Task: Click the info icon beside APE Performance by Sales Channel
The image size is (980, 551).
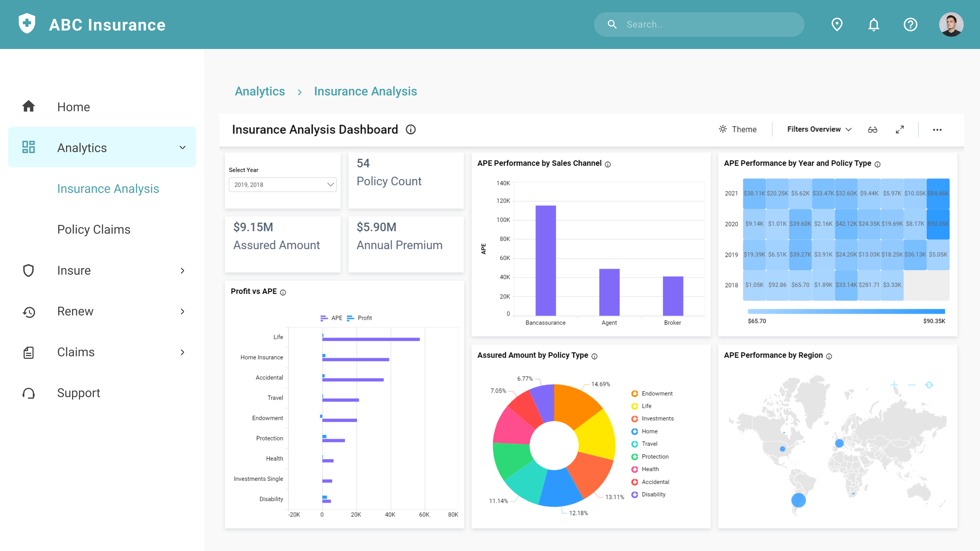Action: click(608, 164)
